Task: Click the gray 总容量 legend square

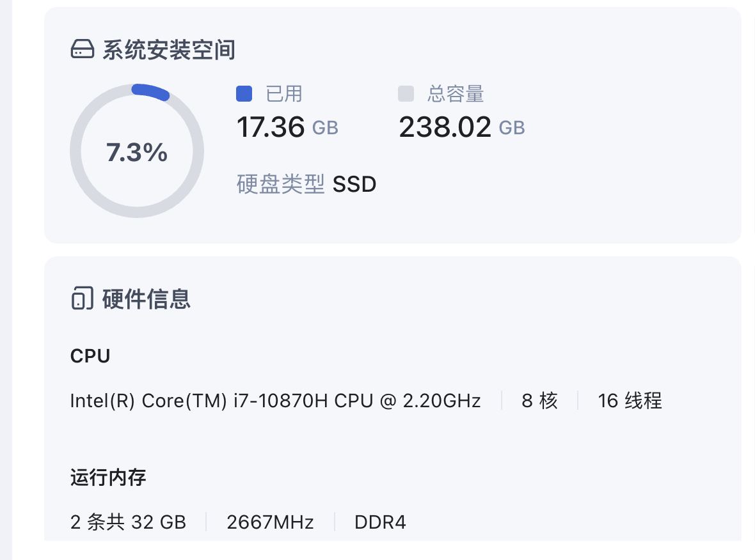Action: (x=406, y=93)
